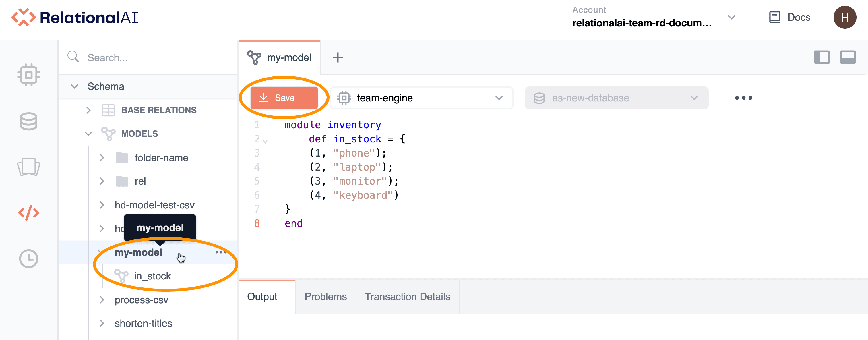Select the in_stock model item

point(152,276)
